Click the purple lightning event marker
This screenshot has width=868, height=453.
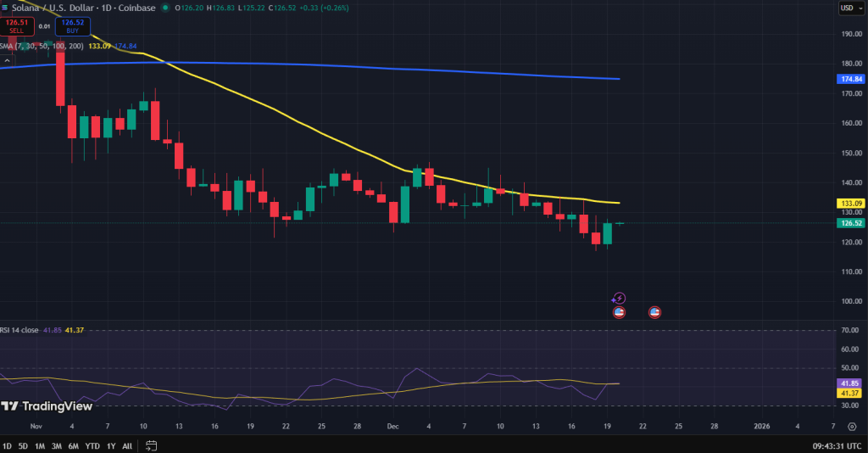[619, 299]
